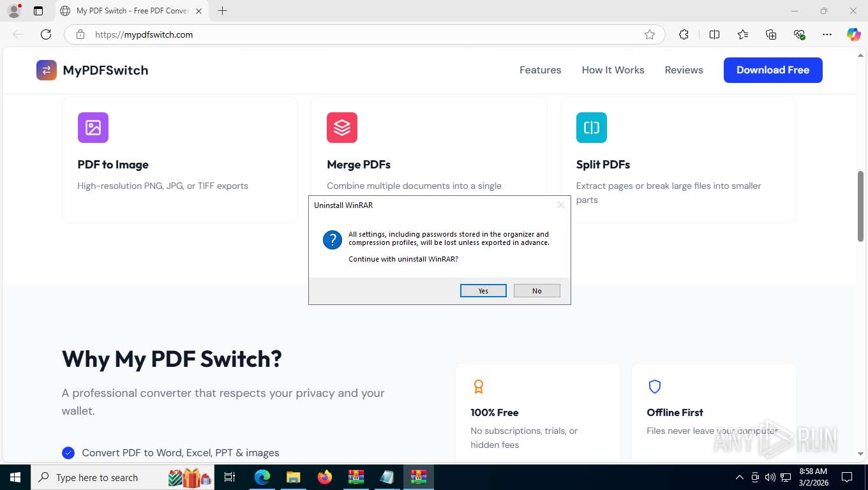
Task: Click the Offline First shield icon
Action: point(654,387)
